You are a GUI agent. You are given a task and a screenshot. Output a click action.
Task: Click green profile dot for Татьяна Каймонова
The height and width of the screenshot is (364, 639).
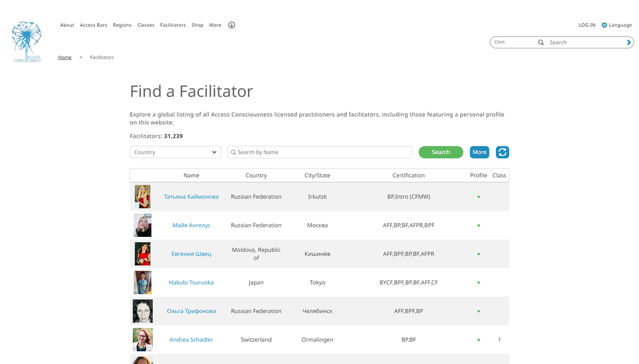(x=479, y=197)
